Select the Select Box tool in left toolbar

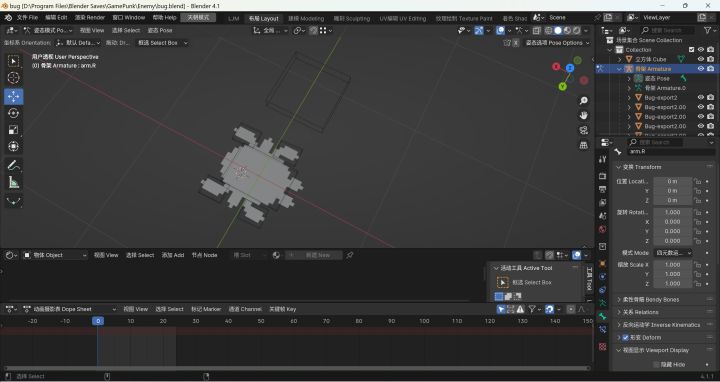(x=14, y=61)
